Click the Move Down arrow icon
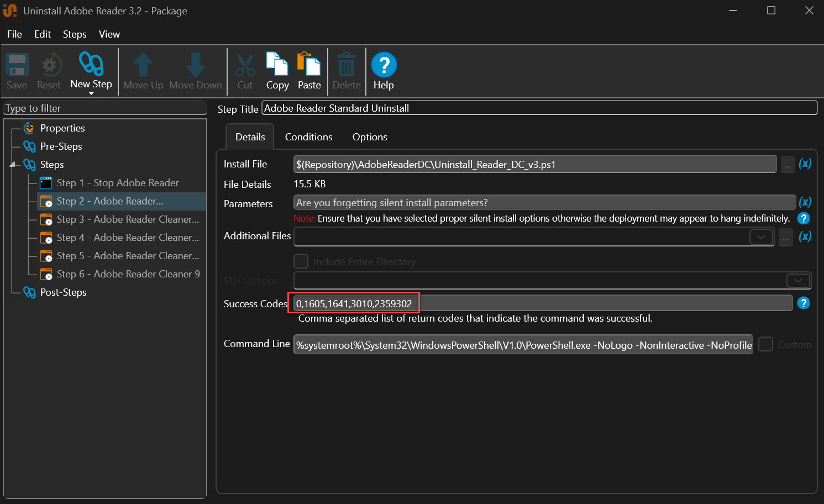This screenshot has height=504, width=824. [196, 65]
